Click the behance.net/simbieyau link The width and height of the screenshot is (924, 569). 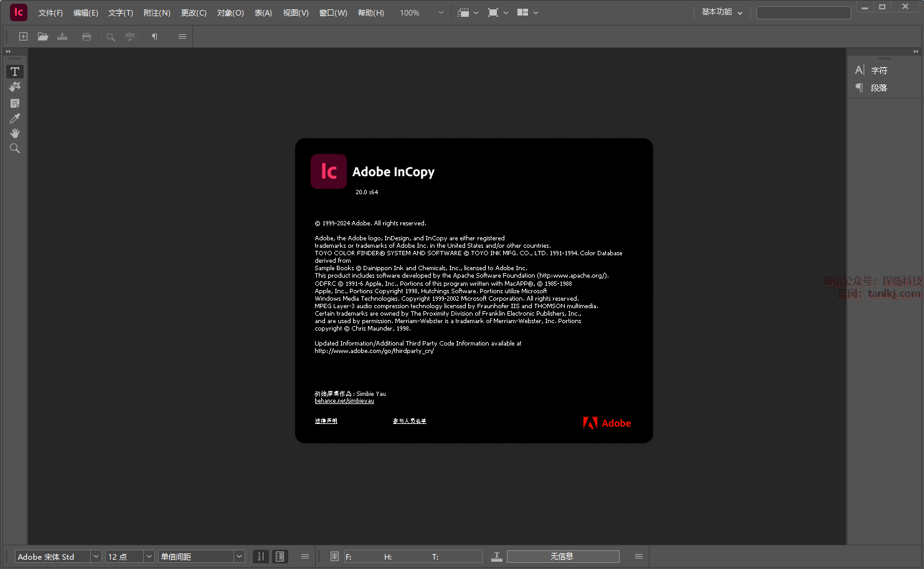click(344, 402)
